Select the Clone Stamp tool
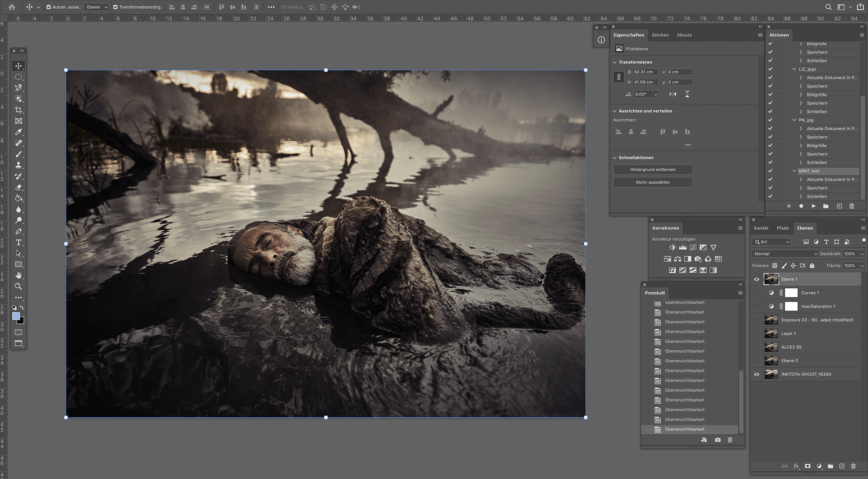The height and width of the screenshot is (479, 868). tap(18, 165)
